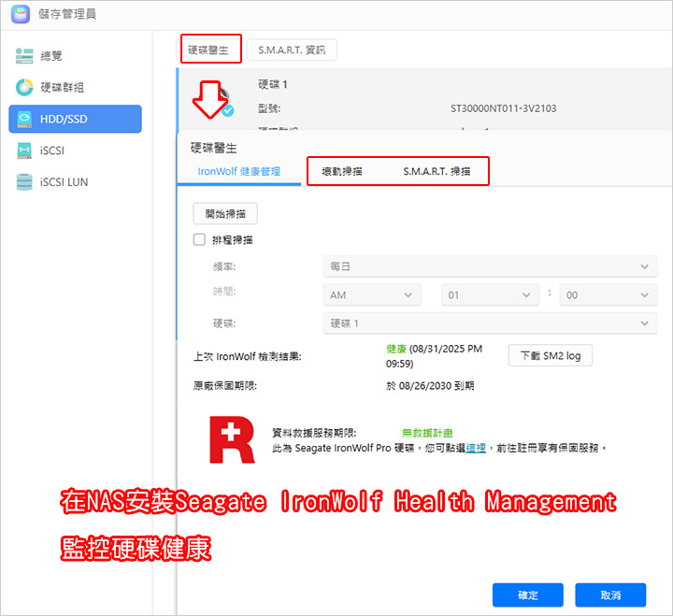Image resolution: width=673 pixels, height=616 pixels.
Task: Open AM/PM time dropdown
Action: tap(372, 294)
